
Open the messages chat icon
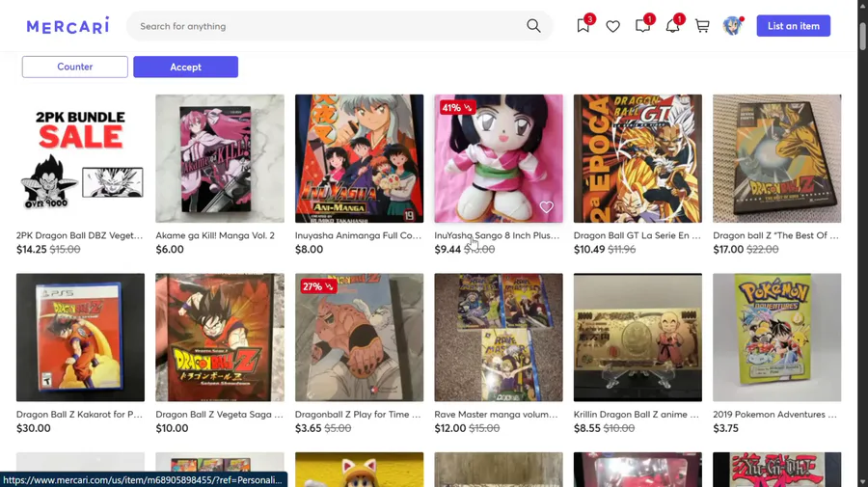642,25
